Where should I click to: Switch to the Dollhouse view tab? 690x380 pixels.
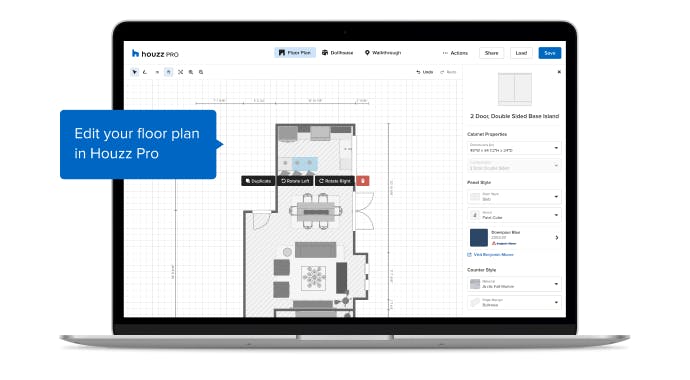(338, 53)
